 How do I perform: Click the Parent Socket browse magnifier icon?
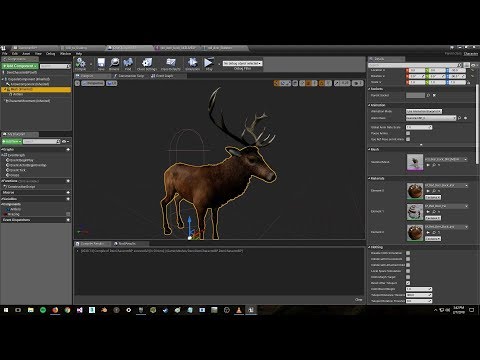(x=429, y=95)
